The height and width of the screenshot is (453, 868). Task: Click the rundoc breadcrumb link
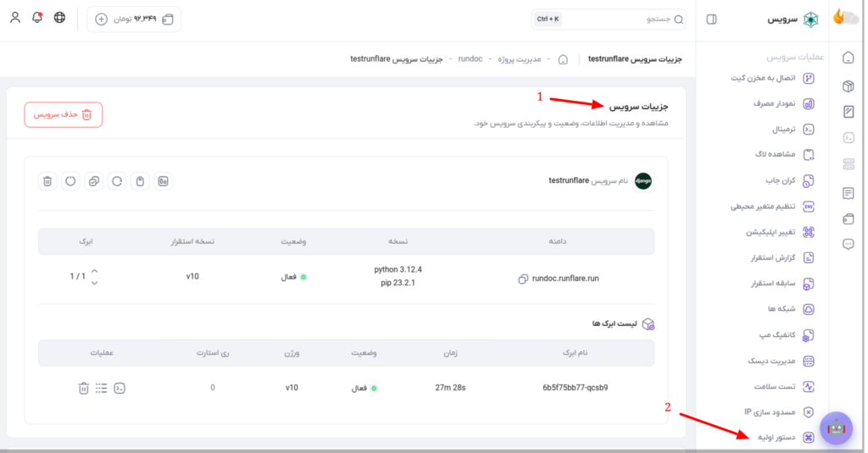tap(470, 58)
